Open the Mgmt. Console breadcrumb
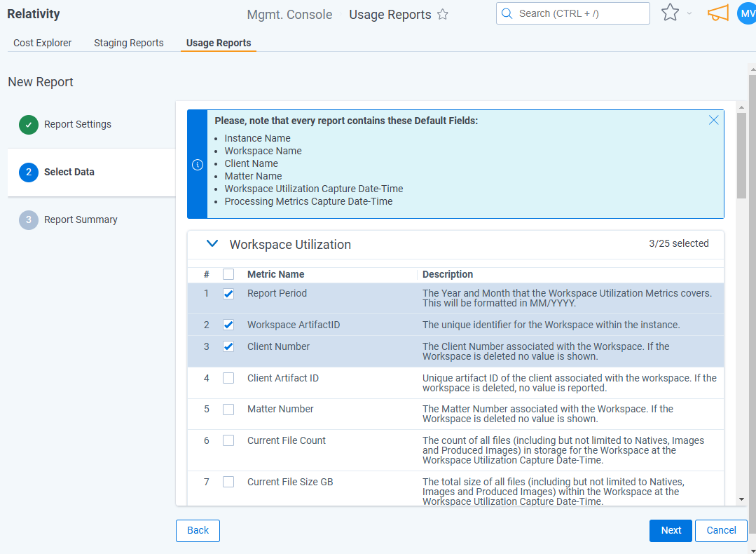The image size is (756, 554). tap(289, 15)
